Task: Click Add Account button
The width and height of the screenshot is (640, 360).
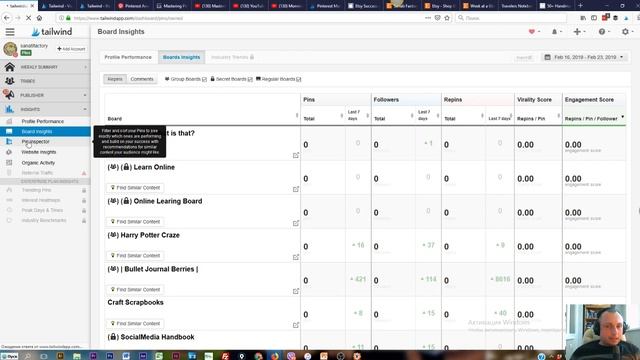Action: [x=71, y=49]
